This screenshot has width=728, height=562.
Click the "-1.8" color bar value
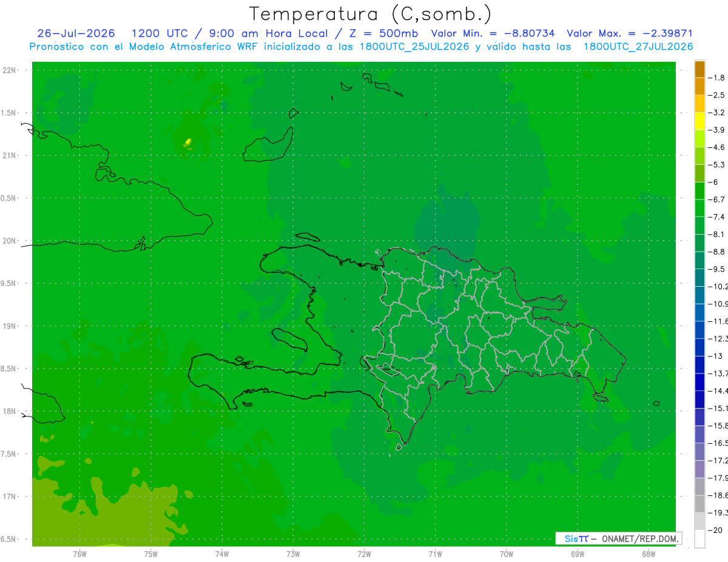(716, 78)
